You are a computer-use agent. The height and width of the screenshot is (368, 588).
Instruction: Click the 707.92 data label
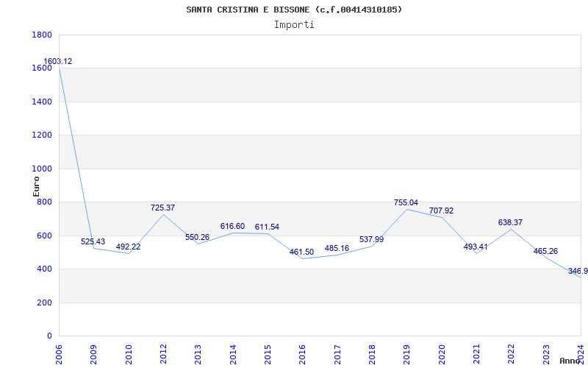pos(441,210)
